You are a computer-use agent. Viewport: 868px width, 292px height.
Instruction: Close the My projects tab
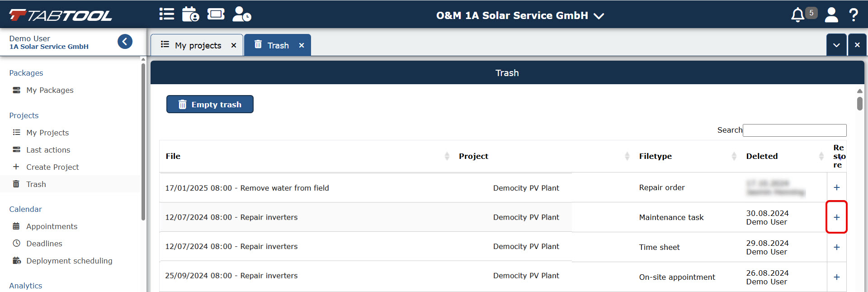tap(234, 45)
